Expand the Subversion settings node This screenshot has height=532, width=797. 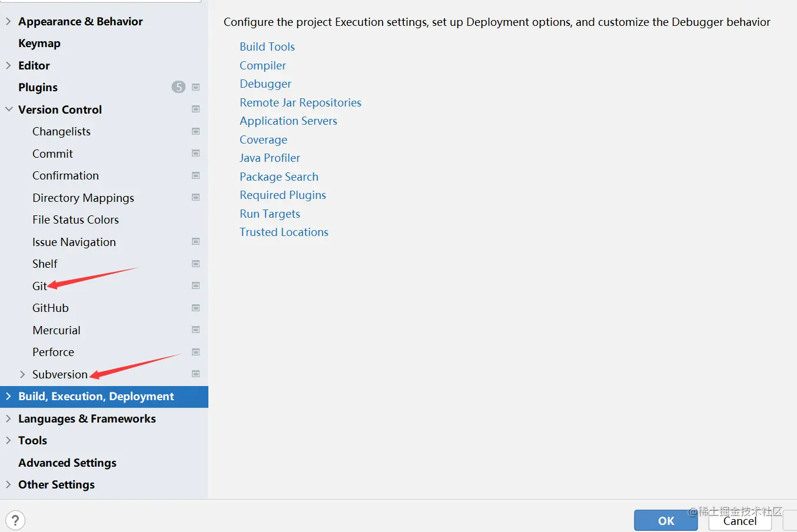coord(22,374)
